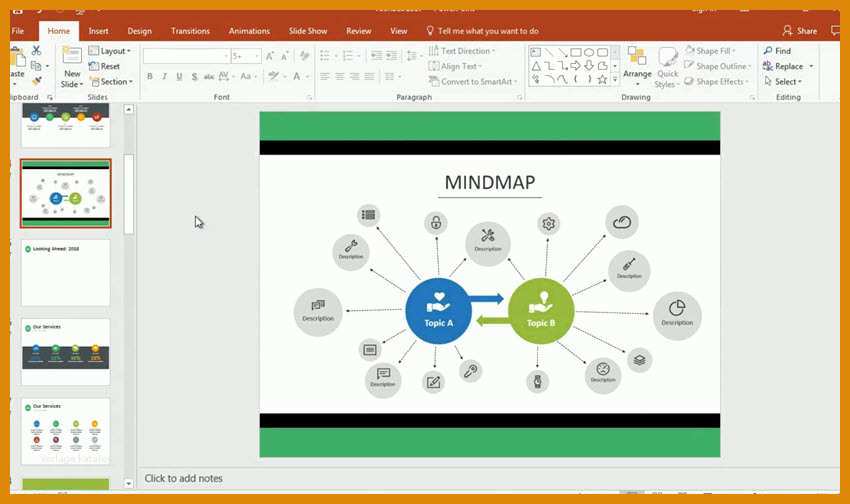Increase the list indent level
850x504 pixels.
tap(391, 56)
